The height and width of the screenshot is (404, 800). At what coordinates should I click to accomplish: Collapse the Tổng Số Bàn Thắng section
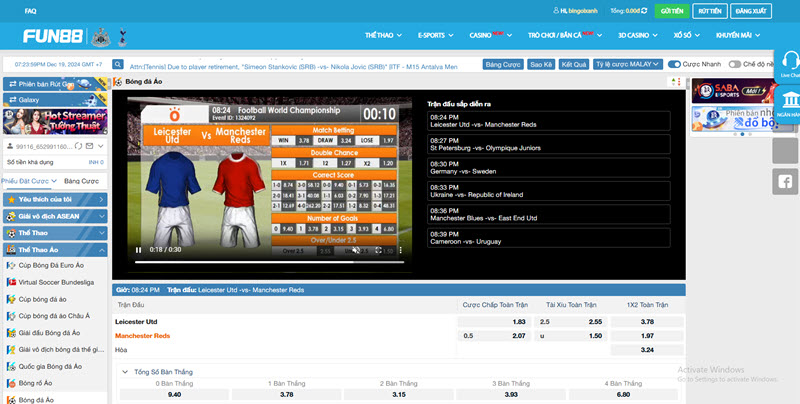pyautogui.click(x=125, y=372)
